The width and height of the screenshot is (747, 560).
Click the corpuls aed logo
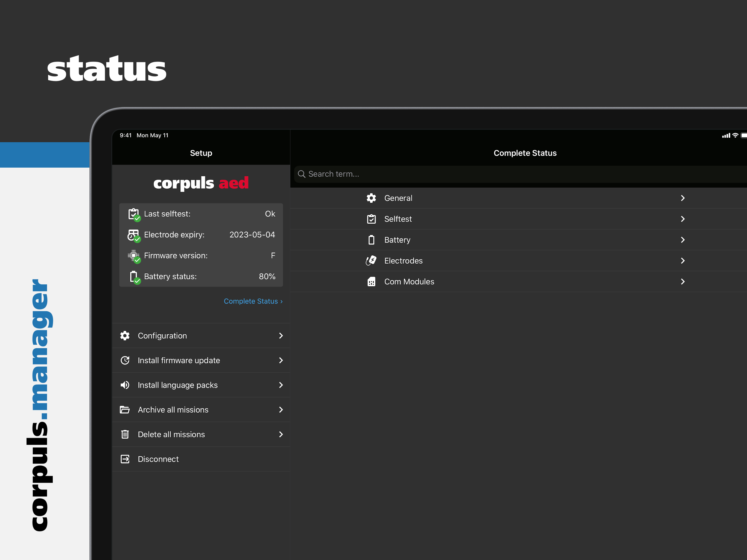pos(201,183)
